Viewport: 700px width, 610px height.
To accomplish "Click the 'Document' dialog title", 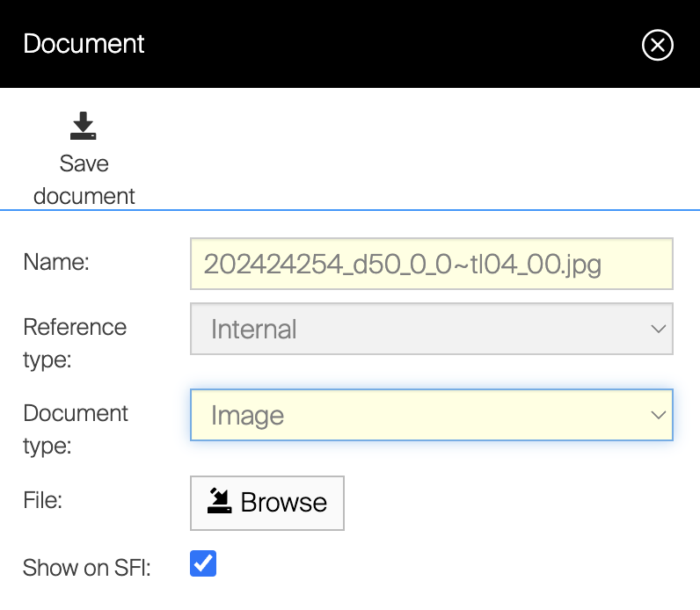I will pos(84,44).
